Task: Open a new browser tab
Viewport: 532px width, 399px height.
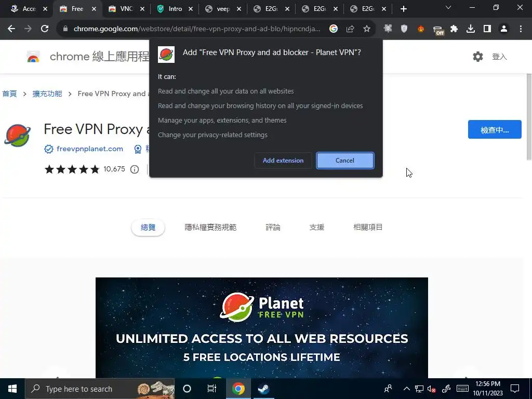Action: pyautogui.click(x=403, y=9)
